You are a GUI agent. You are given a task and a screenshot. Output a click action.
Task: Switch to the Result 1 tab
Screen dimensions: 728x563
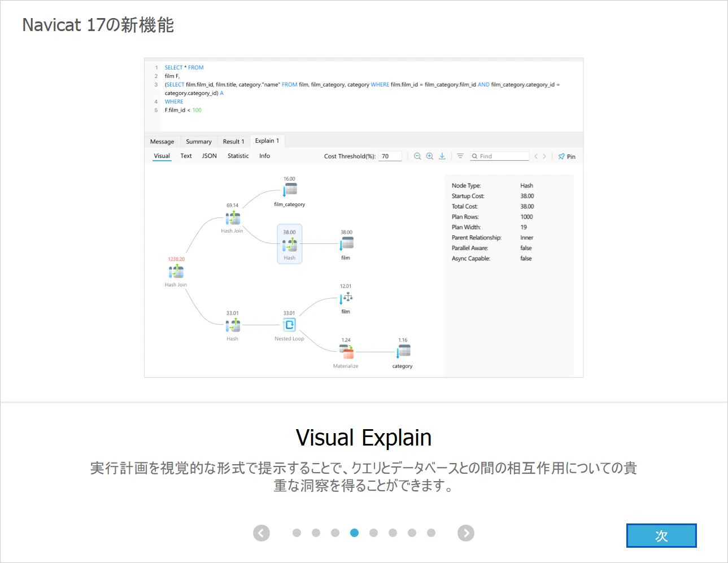click(x=233, y=142)
